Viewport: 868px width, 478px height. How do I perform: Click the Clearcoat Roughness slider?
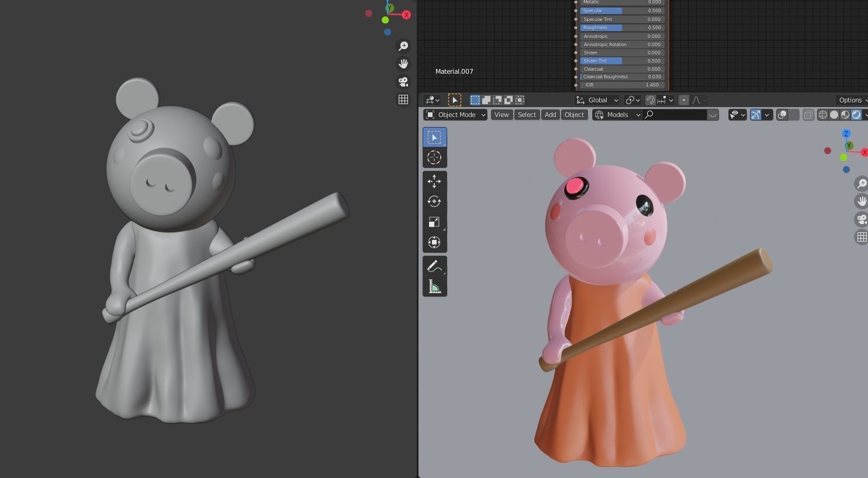click(x=622, y=77)
